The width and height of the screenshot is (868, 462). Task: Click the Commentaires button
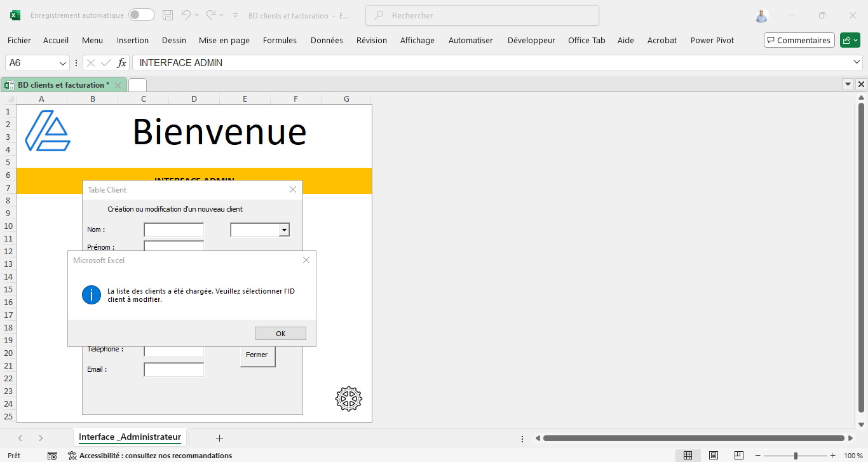799,40
